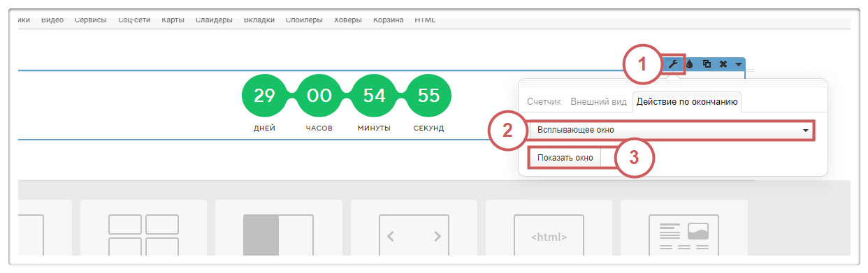868x273 pixels.
Task: Duplicate the widget with copy icon
Action: tap(707, 64)
